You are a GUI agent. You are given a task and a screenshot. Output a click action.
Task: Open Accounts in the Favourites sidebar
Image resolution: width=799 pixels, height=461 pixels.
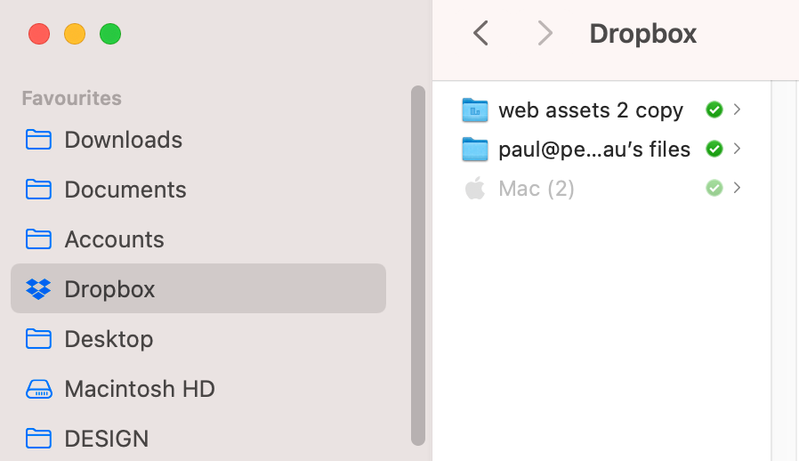(114, 240)
